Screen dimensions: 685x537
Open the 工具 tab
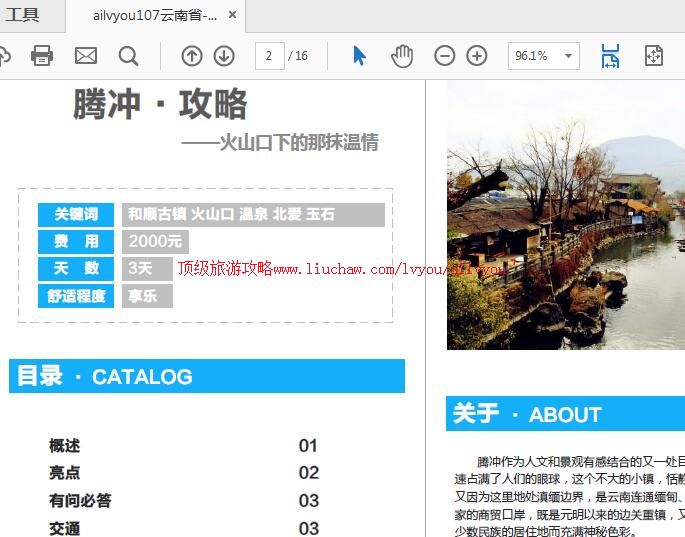click(22, 15)
